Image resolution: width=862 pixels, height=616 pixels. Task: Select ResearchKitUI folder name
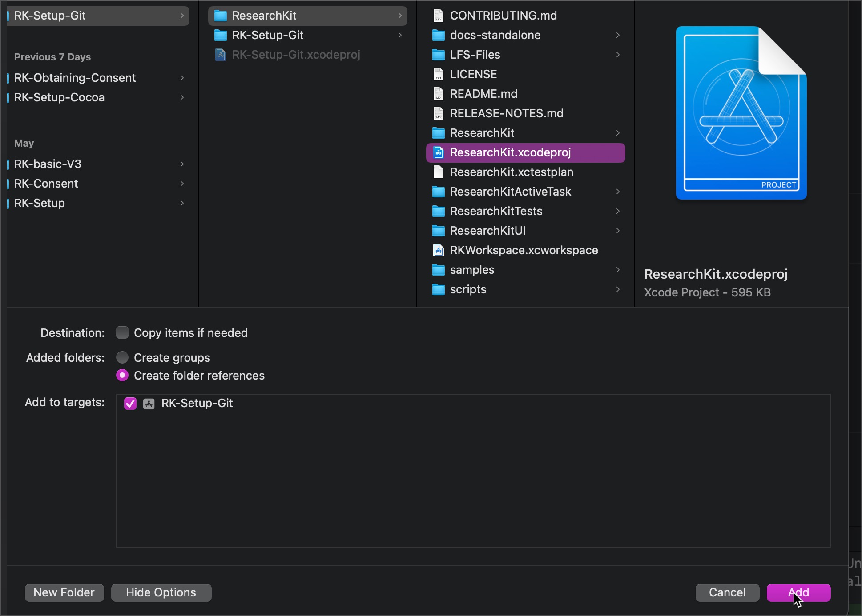(488, 231)
